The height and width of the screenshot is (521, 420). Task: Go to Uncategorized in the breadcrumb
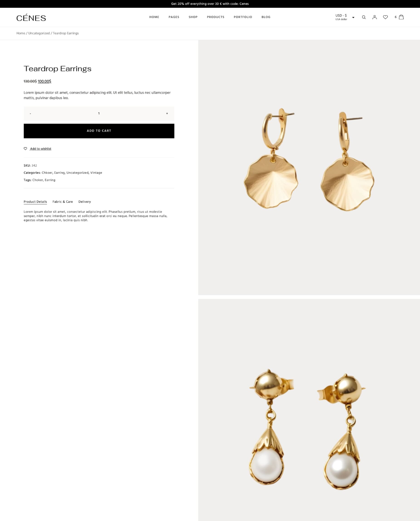[39, 33]
